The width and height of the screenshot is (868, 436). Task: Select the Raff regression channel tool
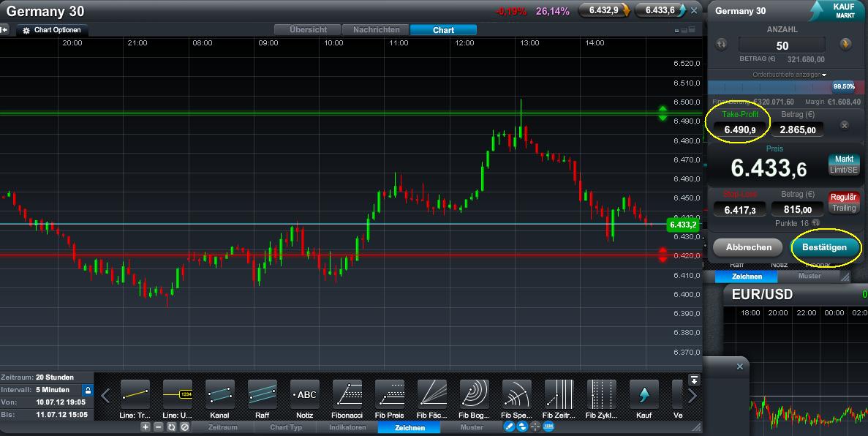pos(263,394)
